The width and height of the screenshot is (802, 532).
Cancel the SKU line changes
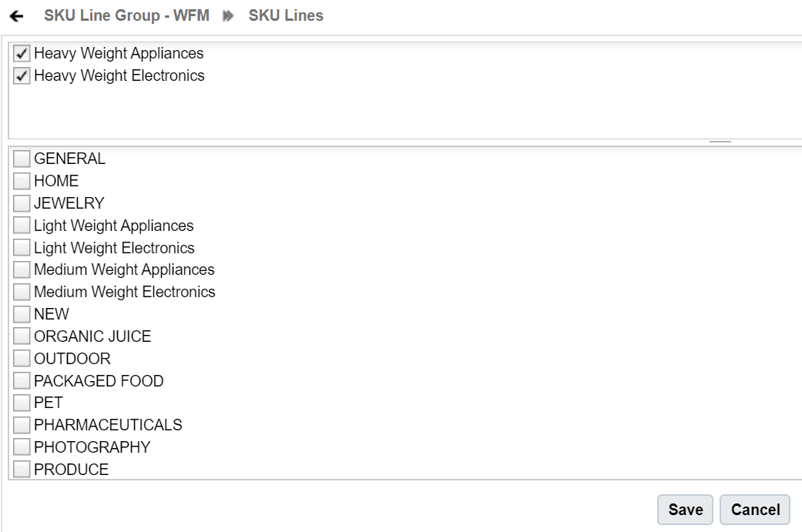[x=755, y=509]
